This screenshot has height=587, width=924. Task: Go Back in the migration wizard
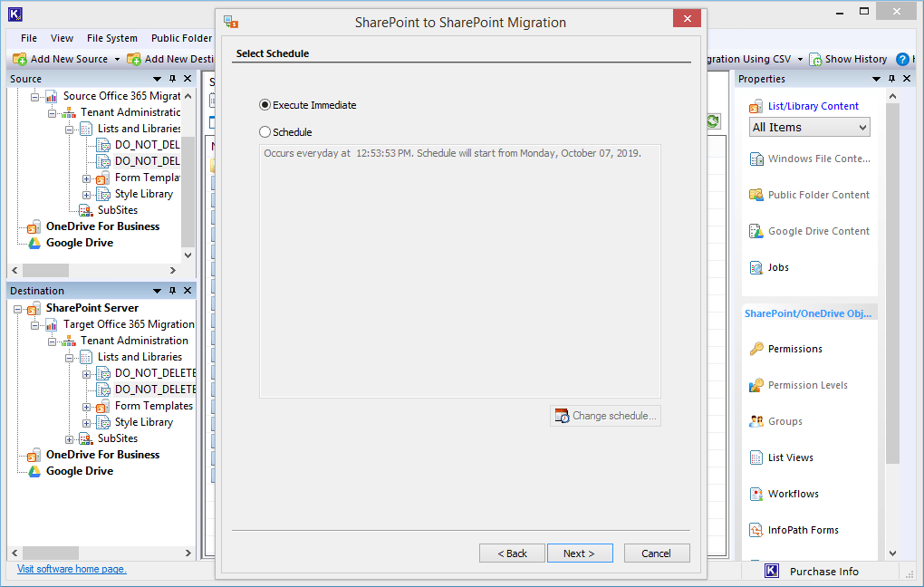tap(512, 553)
